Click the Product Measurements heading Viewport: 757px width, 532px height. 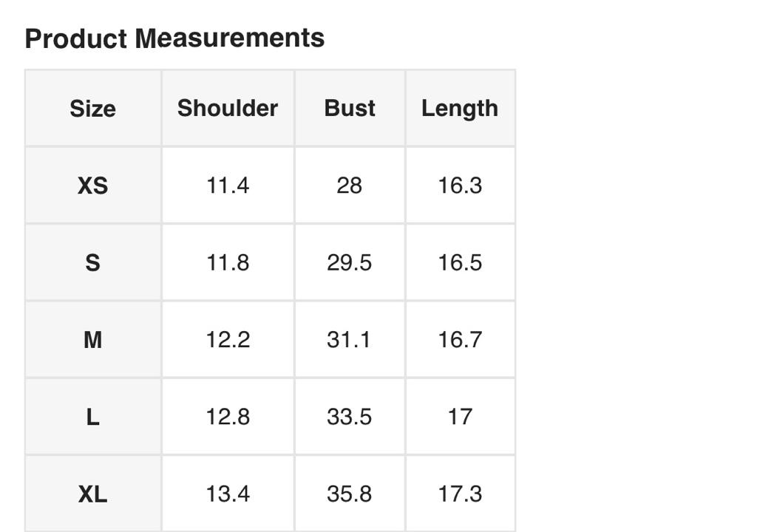click(174, 38)
